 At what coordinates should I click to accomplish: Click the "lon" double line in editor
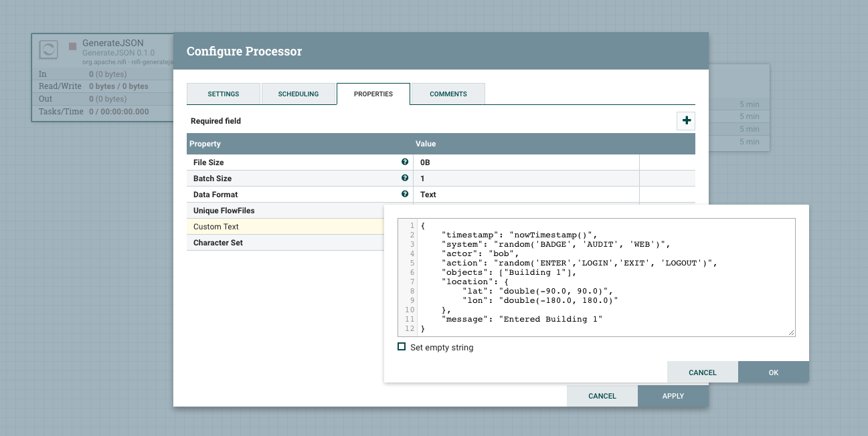[541, 300]
